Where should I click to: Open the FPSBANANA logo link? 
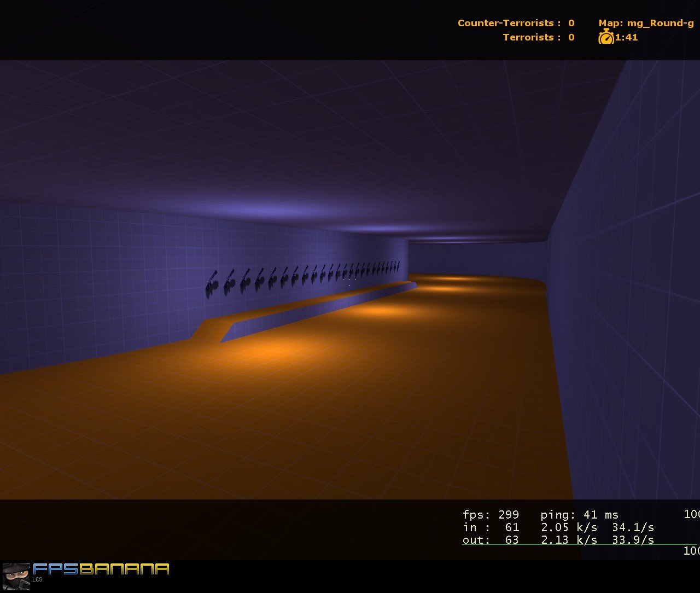pos(101,569)
